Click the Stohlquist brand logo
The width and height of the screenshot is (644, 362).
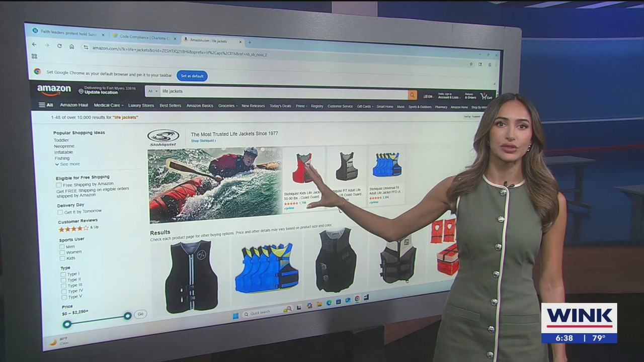163,137
